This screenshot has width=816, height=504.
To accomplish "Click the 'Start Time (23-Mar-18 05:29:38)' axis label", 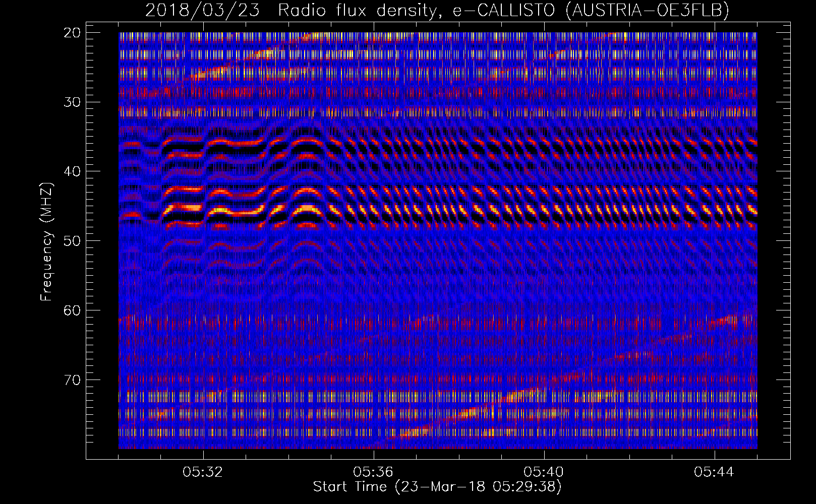I will click(x=437, y=487).
